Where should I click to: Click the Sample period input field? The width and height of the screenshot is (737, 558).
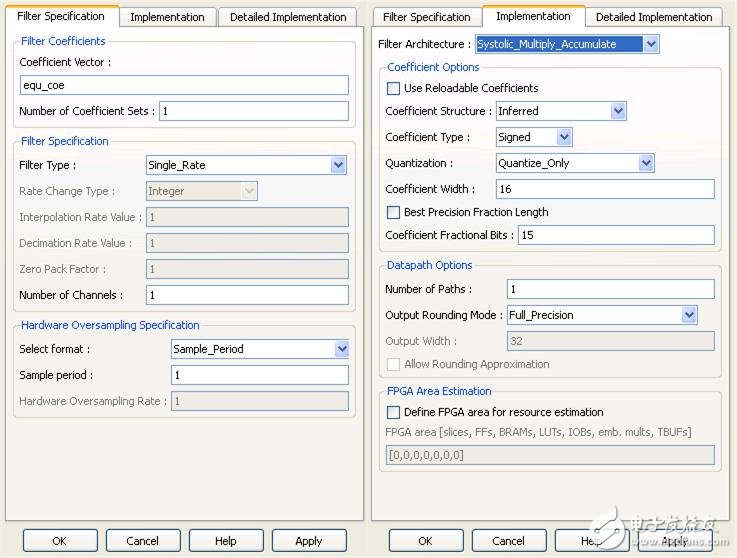[260, 375]
